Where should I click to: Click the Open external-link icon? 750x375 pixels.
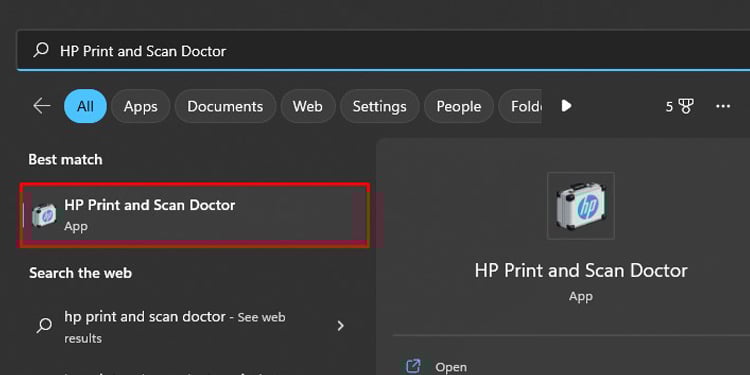tap(413, 366)
